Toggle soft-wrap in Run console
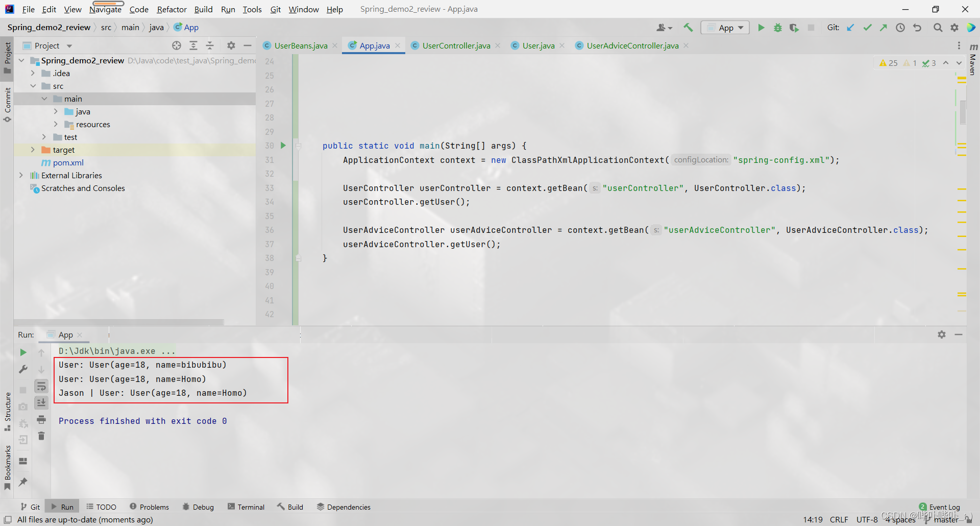The width and height of the screenshot is (980, 526). [41, 387]
